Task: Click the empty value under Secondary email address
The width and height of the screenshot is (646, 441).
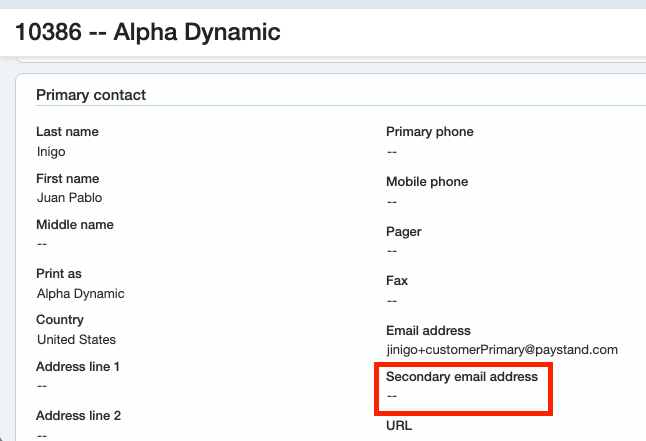Action: pyautogui.click(x=392, y=396)
